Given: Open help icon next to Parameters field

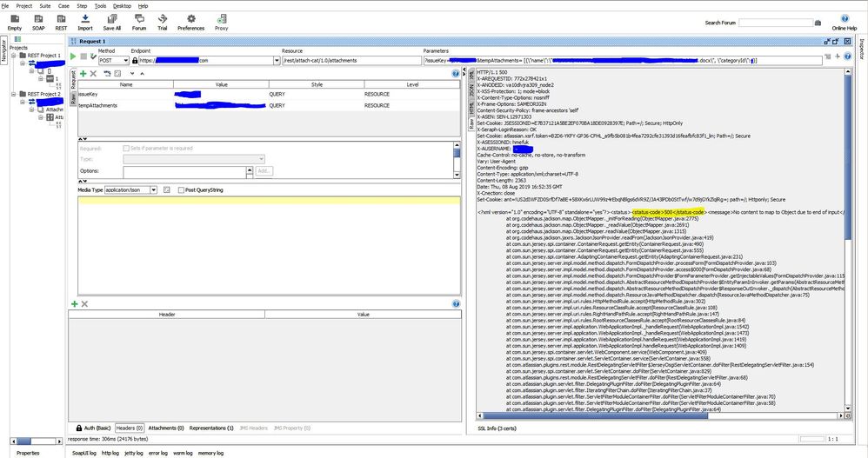Looking at the screenshot, I should click(847, 56).
